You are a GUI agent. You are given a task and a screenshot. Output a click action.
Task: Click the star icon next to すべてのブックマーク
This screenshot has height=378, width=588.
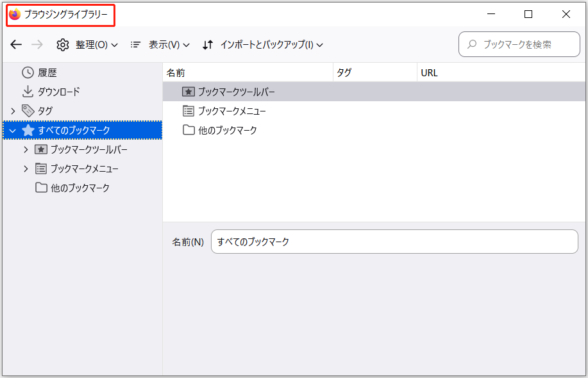click(28, 129)
